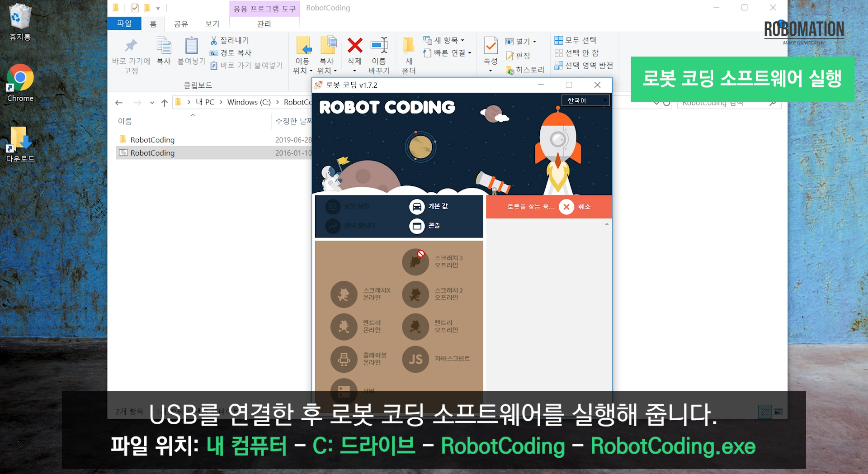Click the 로봇 보정 icon in Robot Coding
Screen dimensions: 868x474
(x=333, y=206)
